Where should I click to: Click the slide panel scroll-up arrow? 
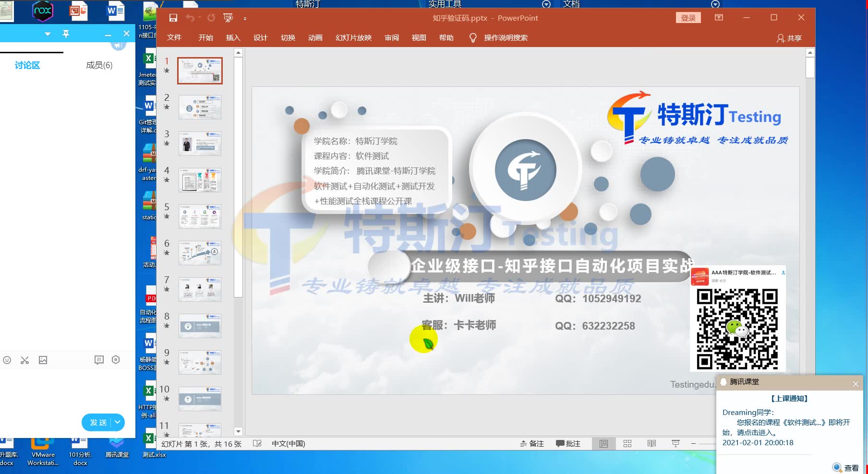click(x=238, y=53)
